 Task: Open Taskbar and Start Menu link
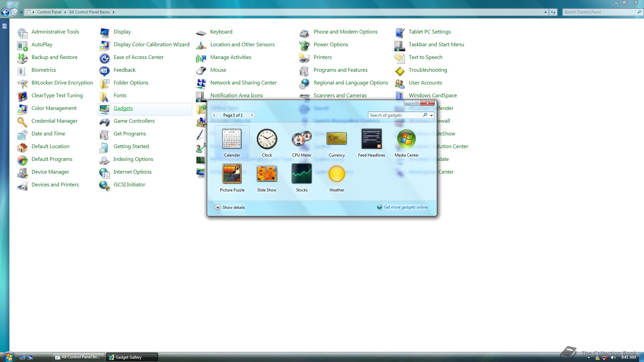[436, 45]
